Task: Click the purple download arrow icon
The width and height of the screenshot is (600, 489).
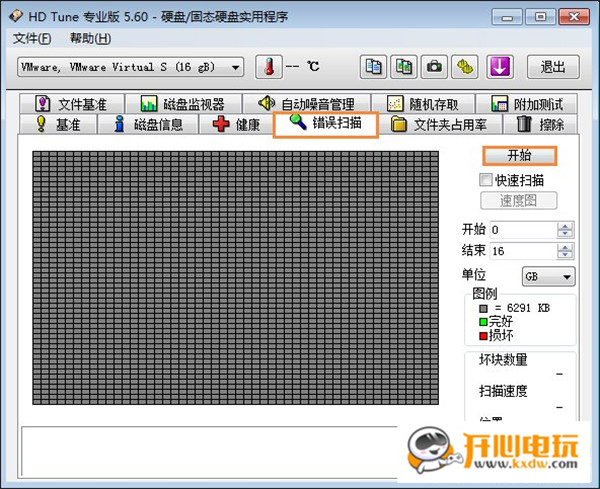Action: (500, 67)
